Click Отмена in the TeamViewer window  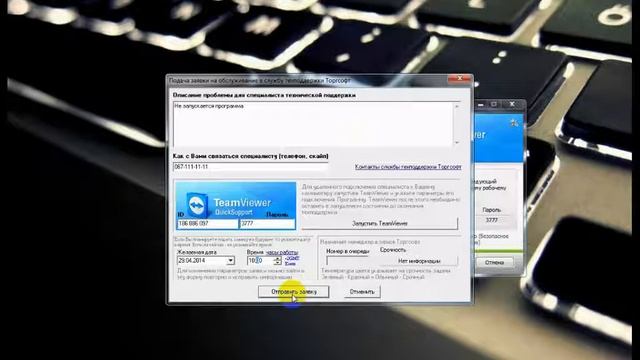(x=494, y=262)
